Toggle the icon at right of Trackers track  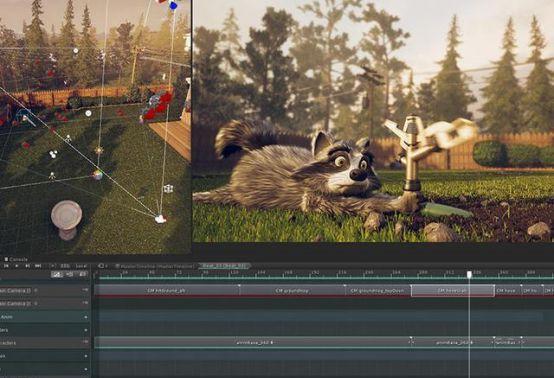[x=85, y=342]
